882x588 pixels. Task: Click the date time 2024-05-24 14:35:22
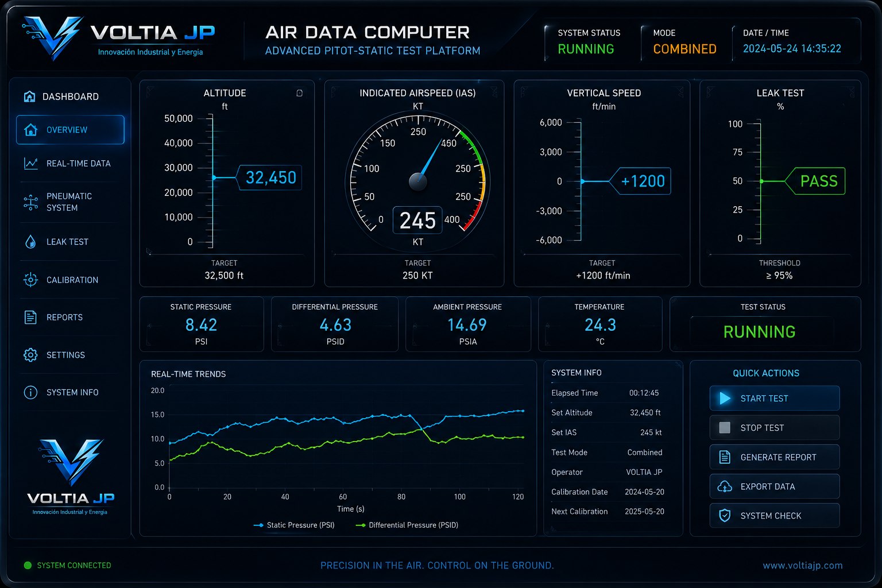pyautogui.click(x=792, y=49)
